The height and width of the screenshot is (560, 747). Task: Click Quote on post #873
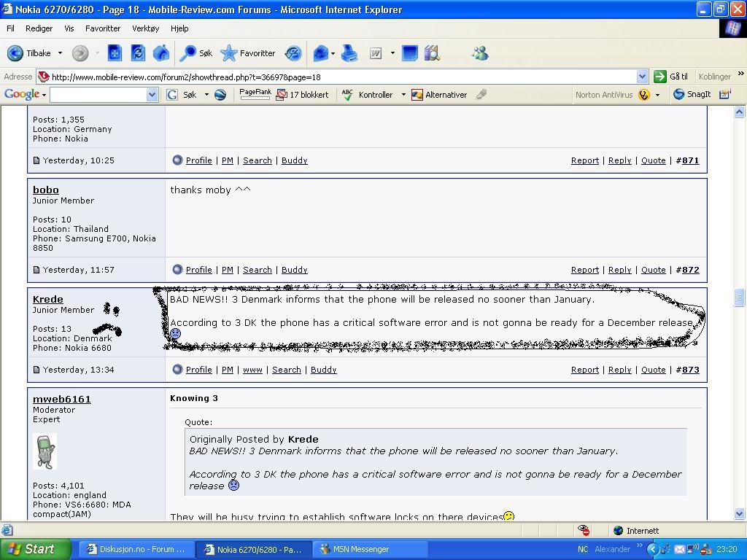pos(653,370)
